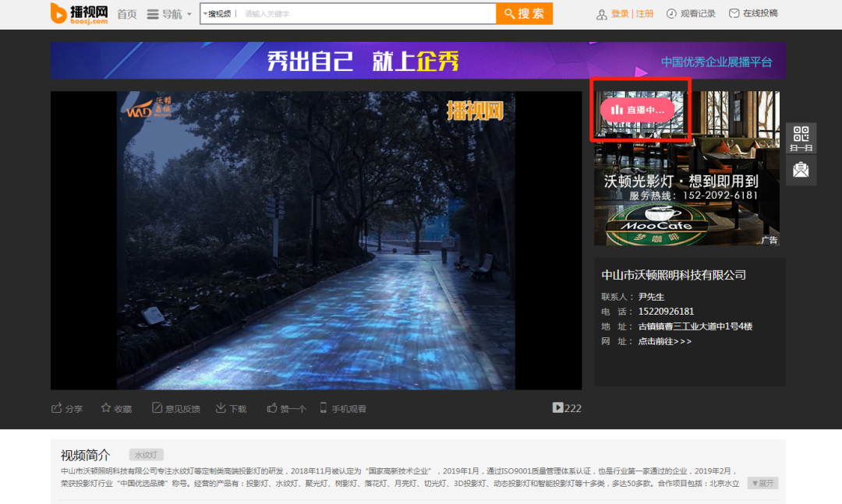
Task: Click the 登录 login link
Action: [620, 13]
